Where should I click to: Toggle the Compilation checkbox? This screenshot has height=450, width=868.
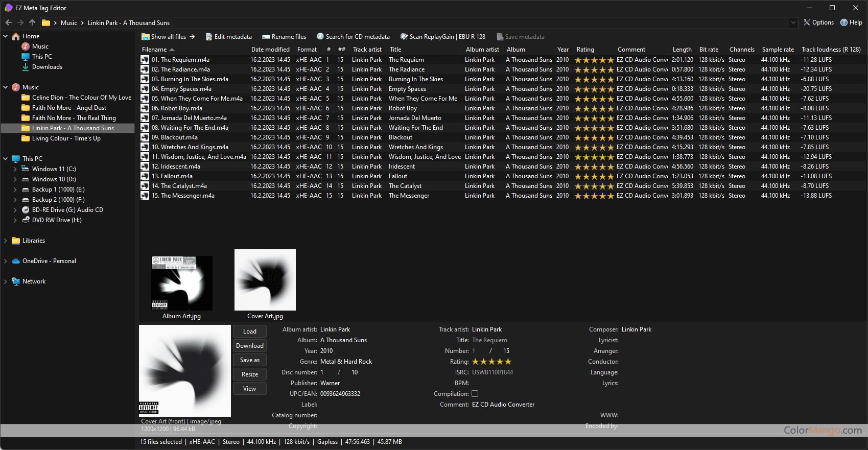pos(475,394)
